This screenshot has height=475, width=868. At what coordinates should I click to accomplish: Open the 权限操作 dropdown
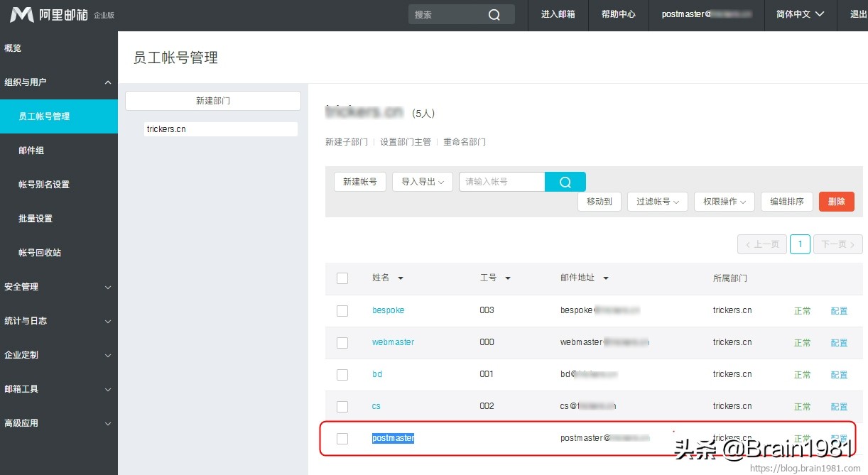[x=724, y=202]
